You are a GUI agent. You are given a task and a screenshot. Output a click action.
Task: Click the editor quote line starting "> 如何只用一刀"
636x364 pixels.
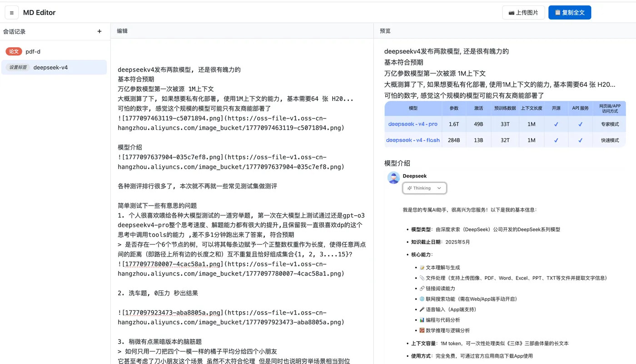197,351
